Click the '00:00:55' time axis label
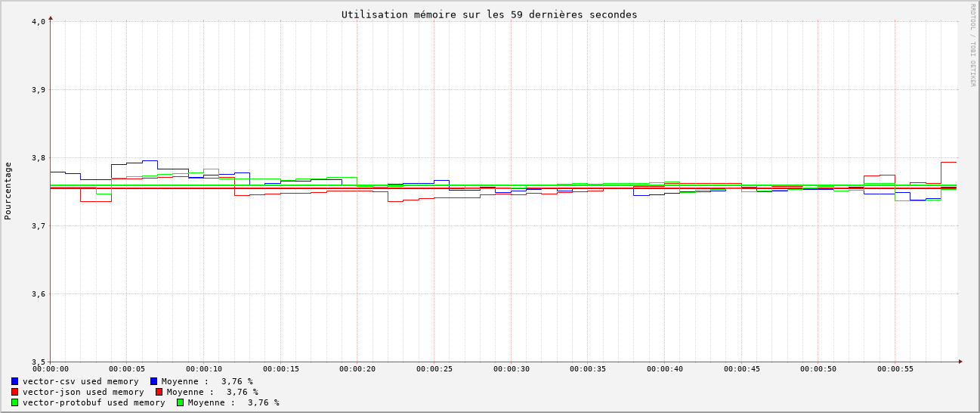The height and width of the screenshot is (413, 980). 895,369
